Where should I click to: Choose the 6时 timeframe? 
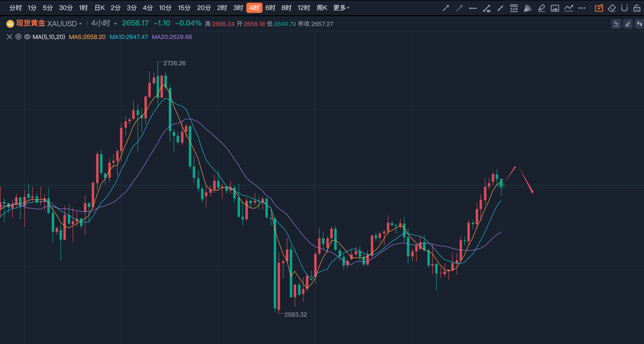coord(270,8)
